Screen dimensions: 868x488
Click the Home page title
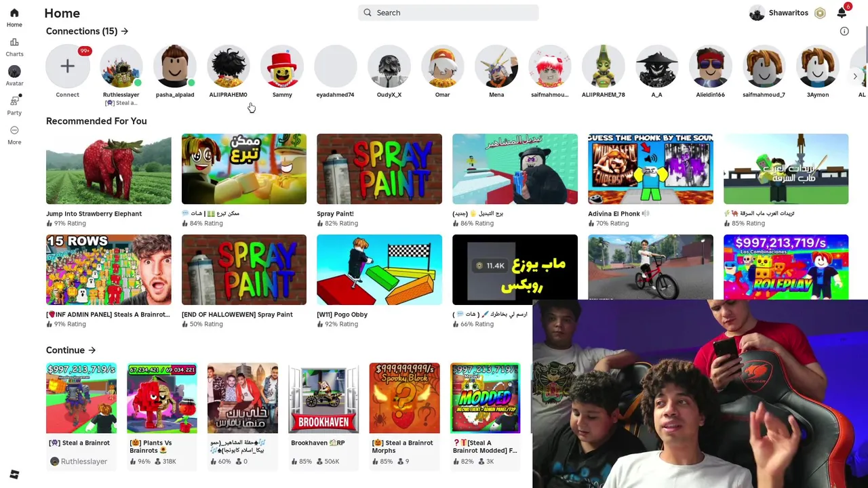[x=62, y=13]
